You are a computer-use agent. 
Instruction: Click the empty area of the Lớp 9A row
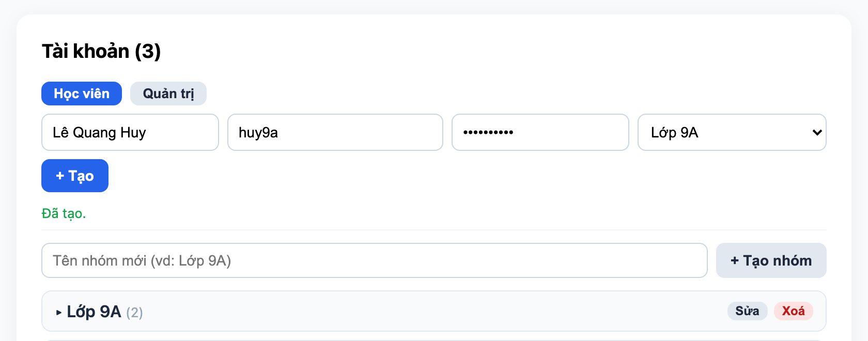[x=434, y=311]
